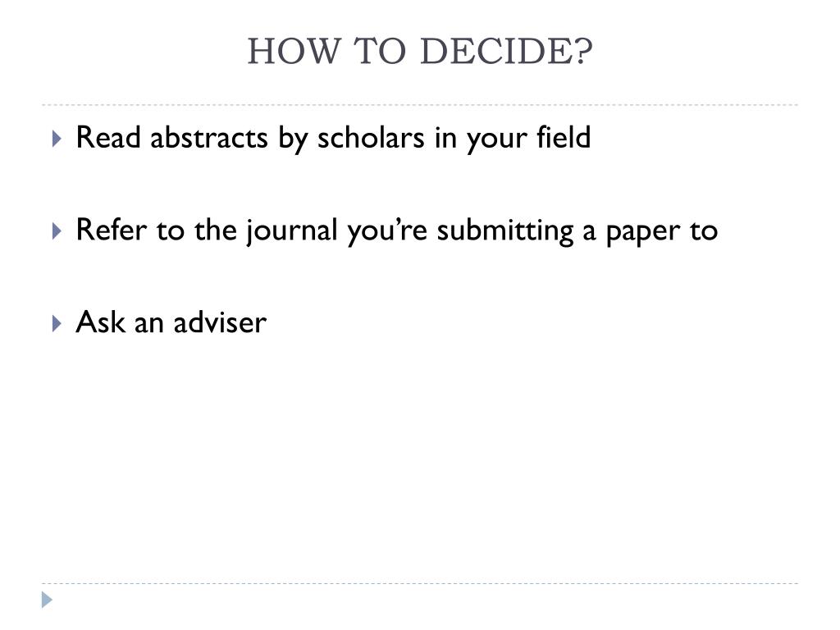Click the bullet arrow before "Ask an adviser"
840x630 pixels.
[56, 323]
